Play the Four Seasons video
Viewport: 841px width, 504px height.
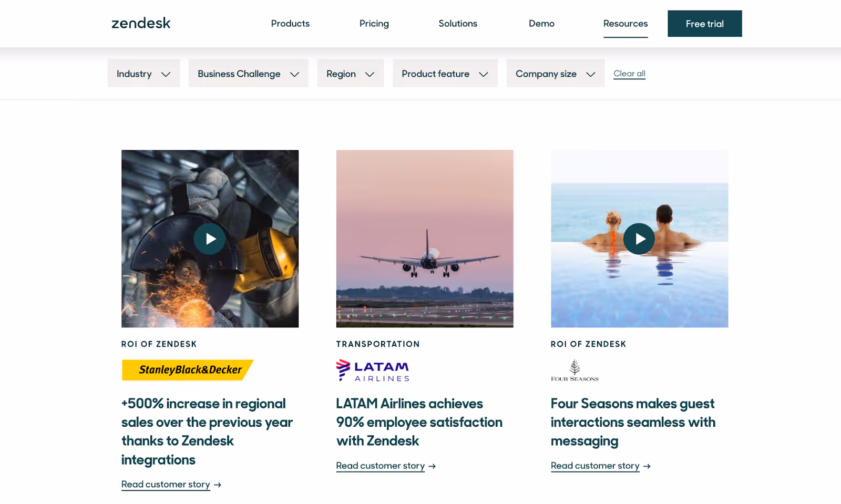point(639,239)
